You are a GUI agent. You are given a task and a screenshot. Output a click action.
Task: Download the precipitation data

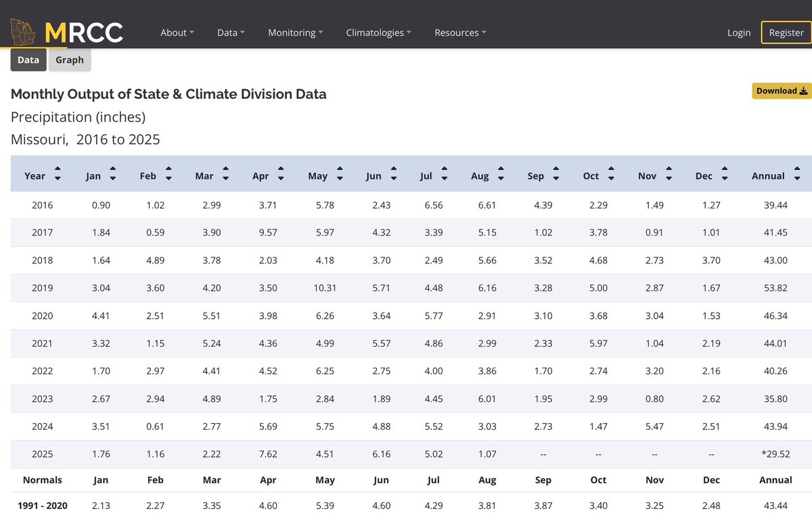[x=782, y=91]
